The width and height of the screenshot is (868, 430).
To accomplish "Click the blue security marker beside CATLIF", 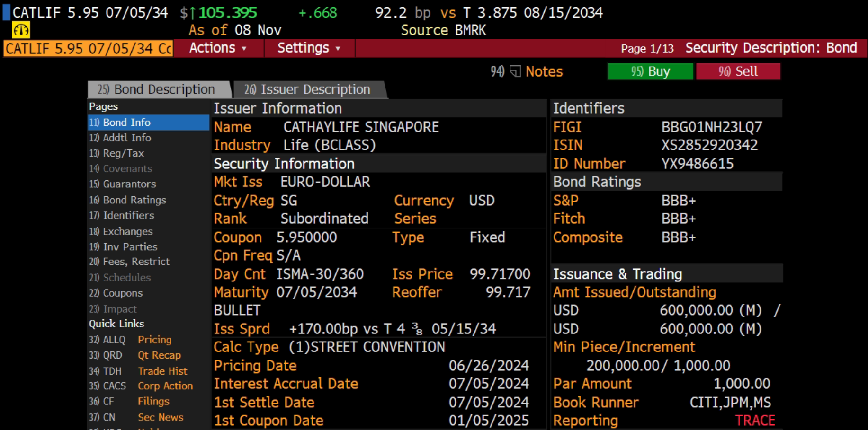I will (x=6, y=12).
